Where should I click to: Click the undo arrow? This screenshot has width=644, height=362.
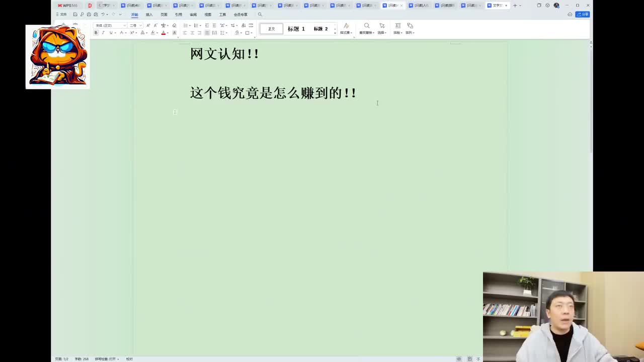tap(103, 15)
